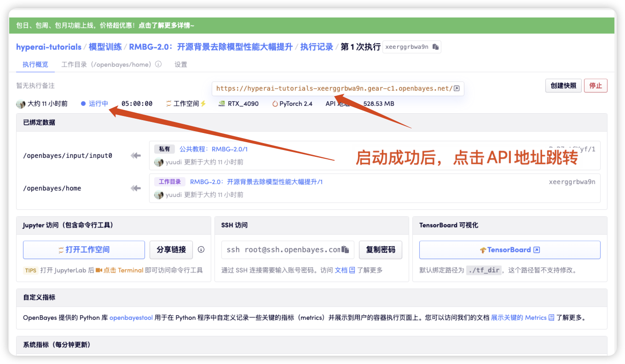The image size is (625, 364).
Task: Click the document icon after 展示关键的 Metrics
Action: tap(551, 318)
